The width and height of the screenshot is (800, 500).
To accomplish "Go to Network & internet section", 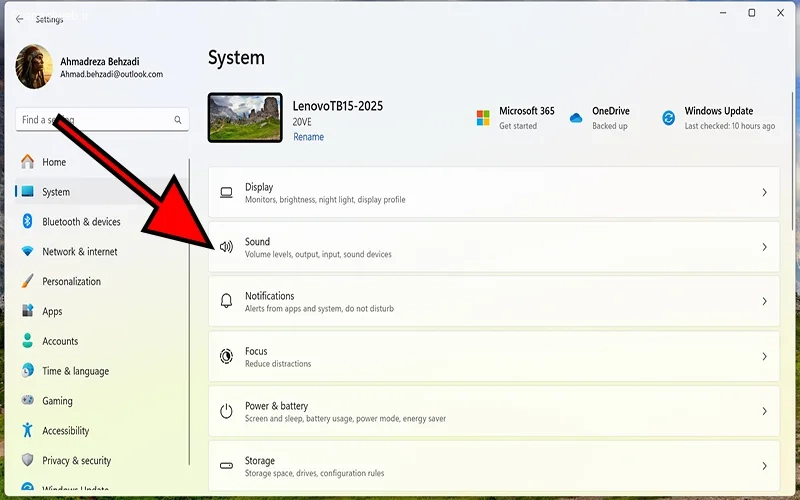I will (x=79, y=252).
